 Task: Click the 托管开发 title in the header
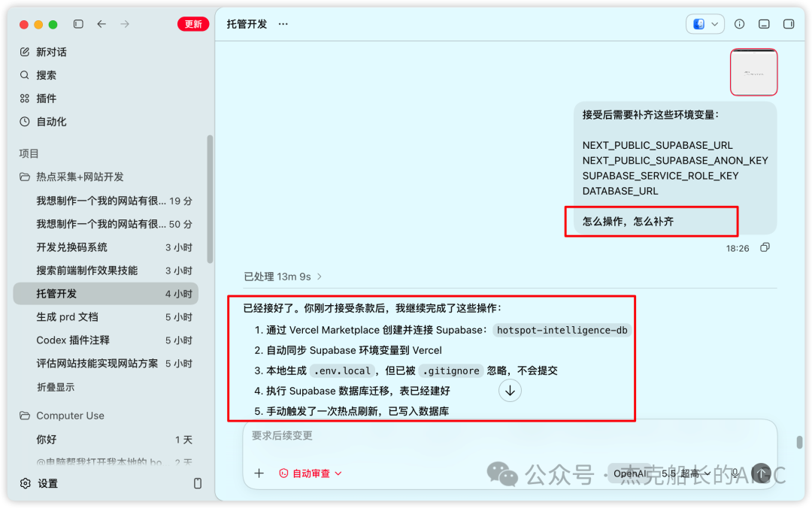pos(247,24)
